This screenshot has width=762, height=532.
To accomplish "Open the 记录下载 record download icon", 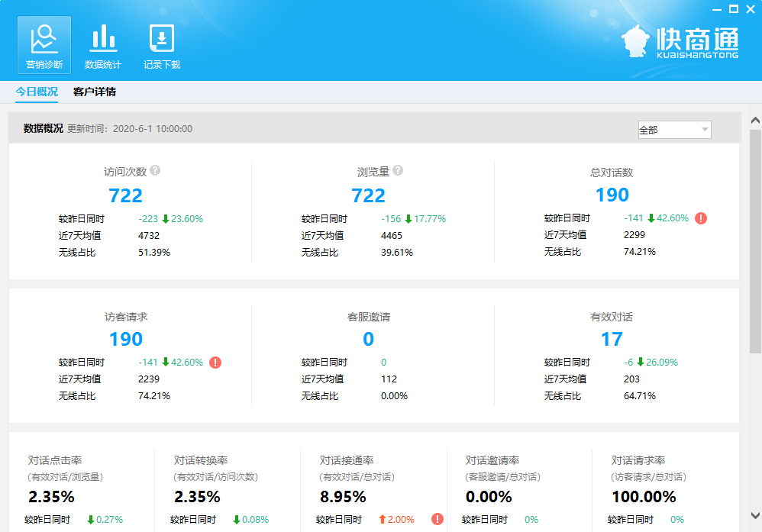I will tap(162, 45).
